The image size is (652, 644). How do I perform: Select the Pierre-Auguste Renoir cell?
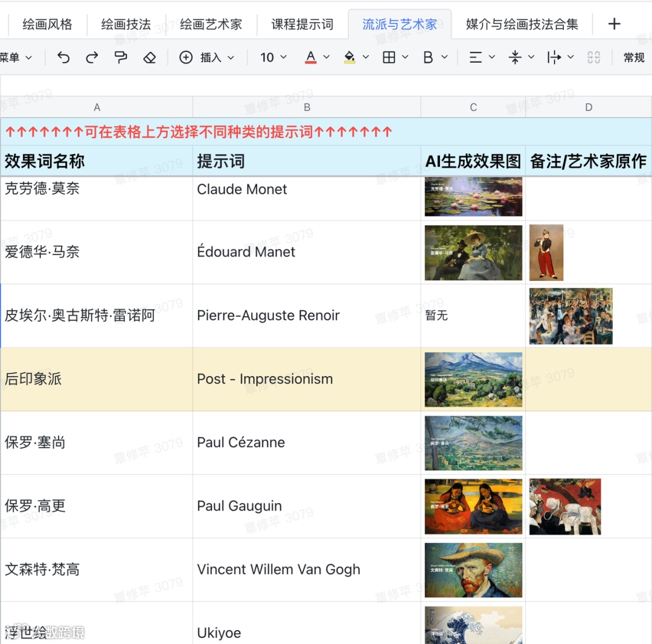[x=307, y=316]
